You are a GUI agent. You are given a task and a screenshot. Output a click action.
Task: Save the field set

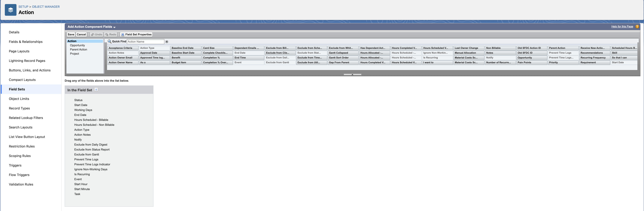coord(71,34)
